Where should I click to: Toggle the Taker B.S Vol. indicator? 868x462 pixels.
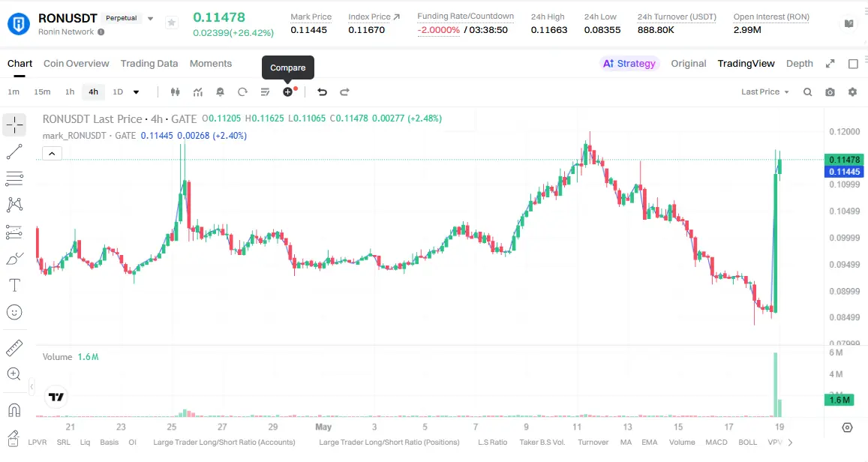(542, 442)
